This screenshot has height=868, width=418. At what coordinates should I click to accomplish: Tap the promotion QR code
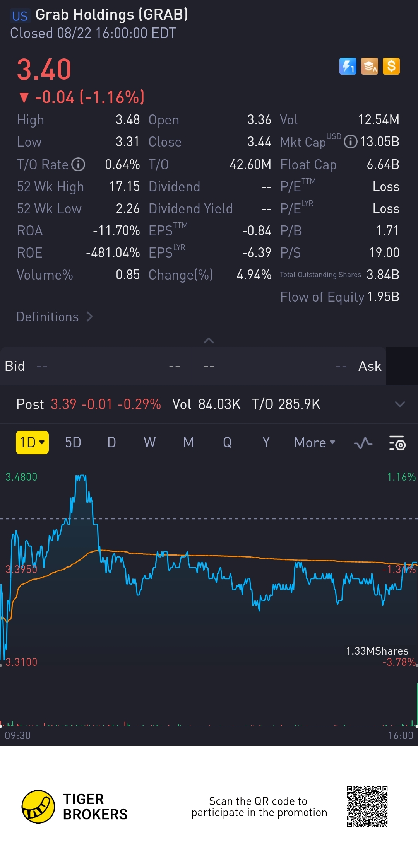tap(367, 807)
